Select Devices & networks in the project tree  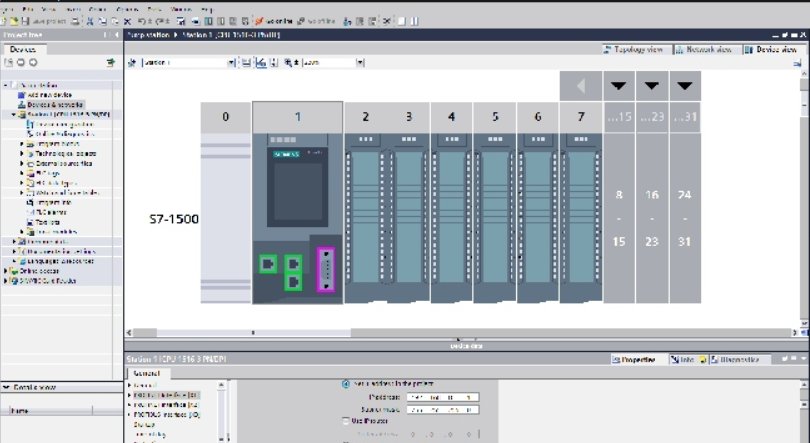coord(55,104)
